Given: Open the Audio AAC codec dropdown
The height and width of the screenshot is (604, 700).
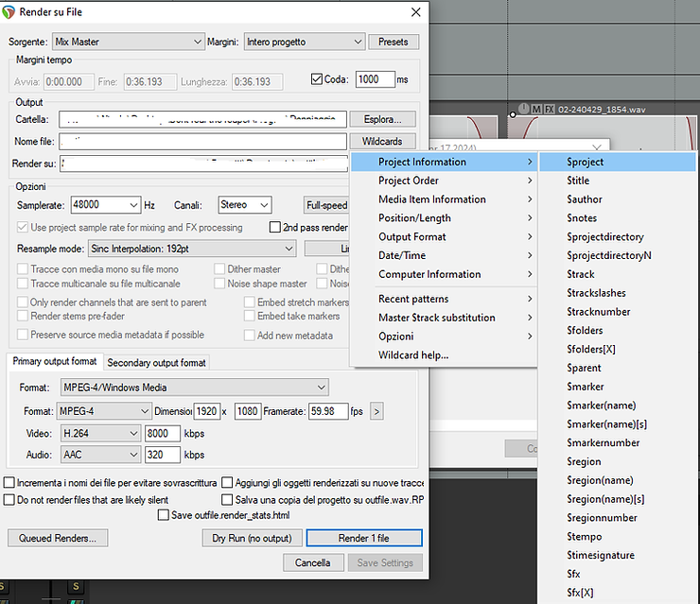Looking at the screenshot, I should [x=101, y=455].
